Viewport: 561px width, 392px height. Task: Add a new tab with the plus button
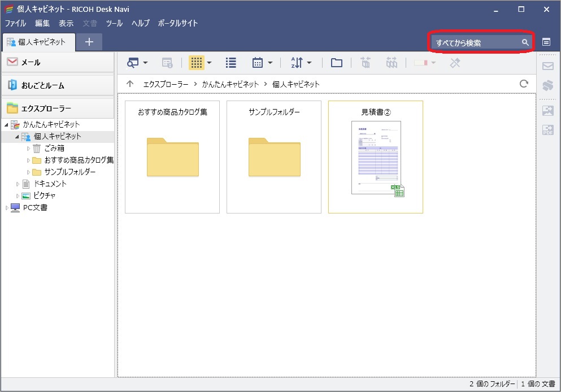(x=89, y=42)
